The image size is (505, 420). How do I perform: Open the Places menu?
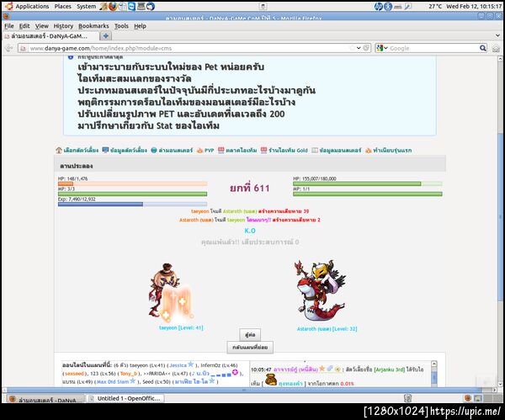63,6
